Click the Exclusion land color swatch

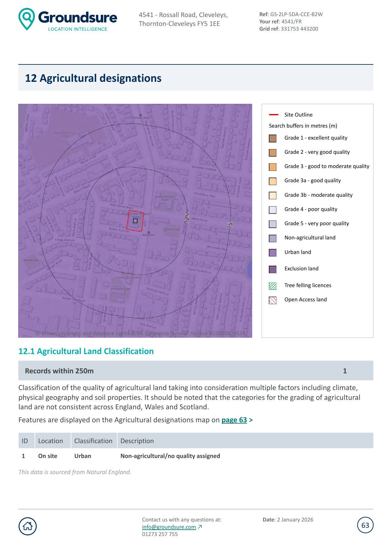pyautogui.click(x=272, y=269)
